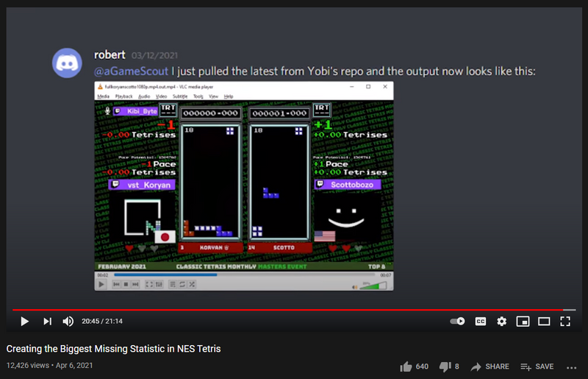Image resolution: width=588 pixels, height=379 pixels.
Task: Click the Kibi_Byte Twitch name tag
Action: (136, 111)
